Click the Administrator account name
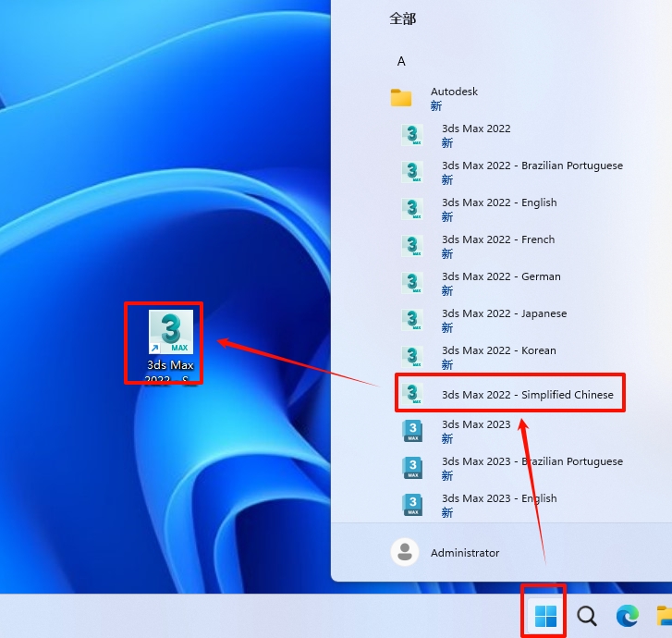The width and height of the screenshot is (672, 638). (x=465, y=553)
